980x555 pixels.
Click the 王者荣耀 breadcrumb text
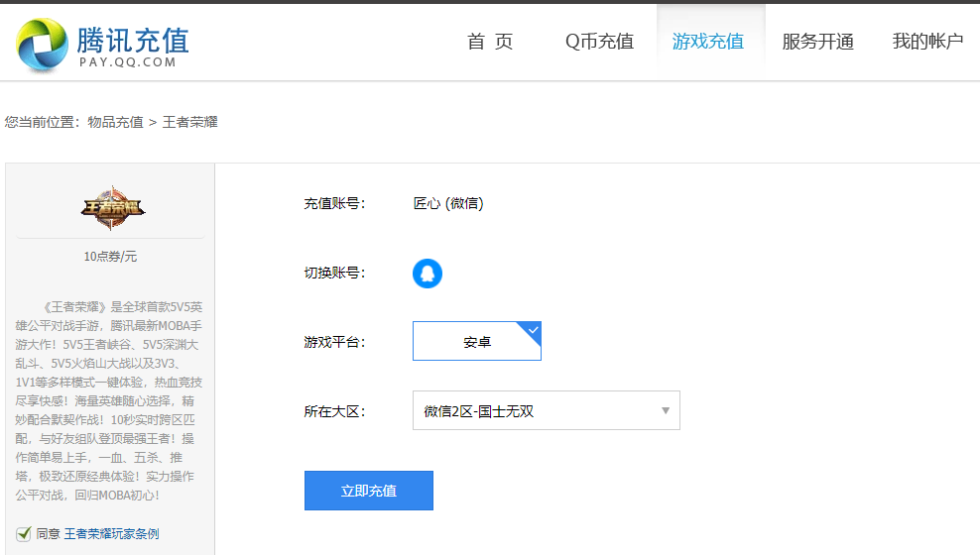click(190, 122)
